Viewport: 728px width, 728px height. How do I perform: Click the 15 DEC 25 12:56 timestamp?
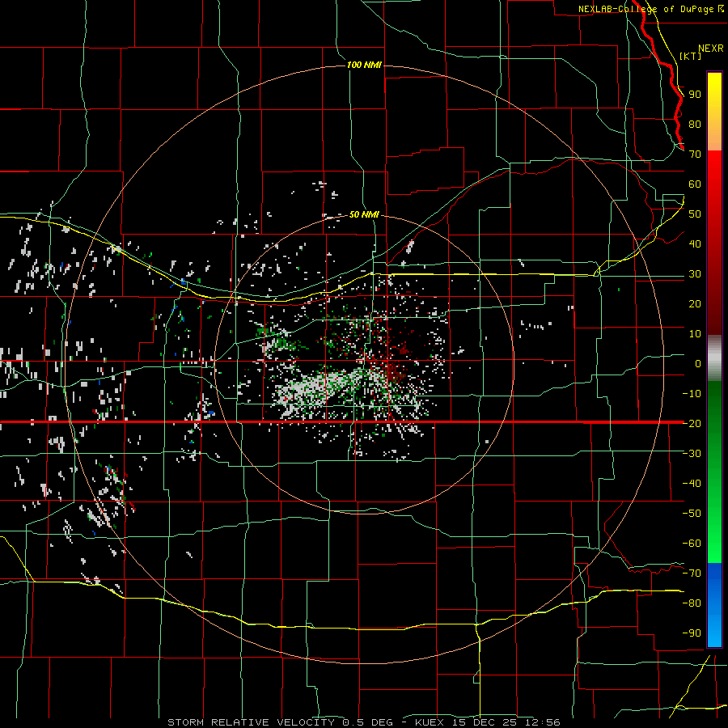point(505,722)
